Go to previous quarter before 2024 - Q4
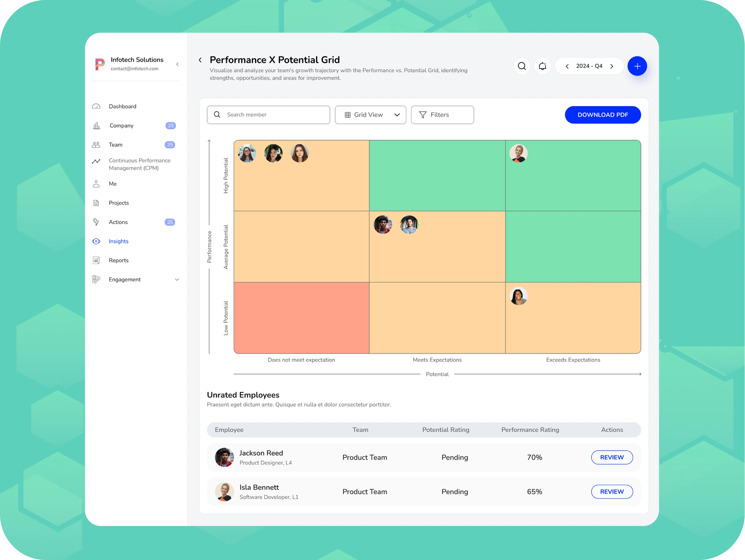Screen dimensions: 745x560 [567, 66]
